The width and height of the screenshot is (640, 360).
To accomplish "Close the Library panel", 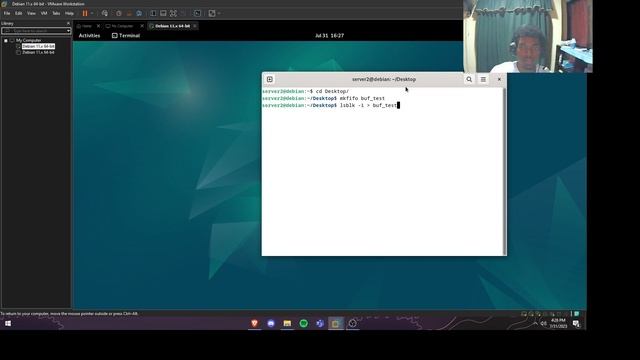I will tap(68, 23).
